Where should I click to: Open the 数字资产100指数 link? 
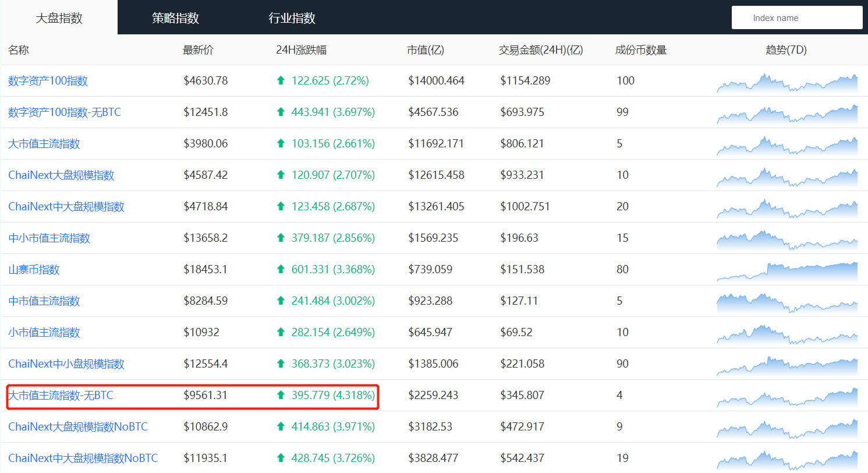coord(48,81)
